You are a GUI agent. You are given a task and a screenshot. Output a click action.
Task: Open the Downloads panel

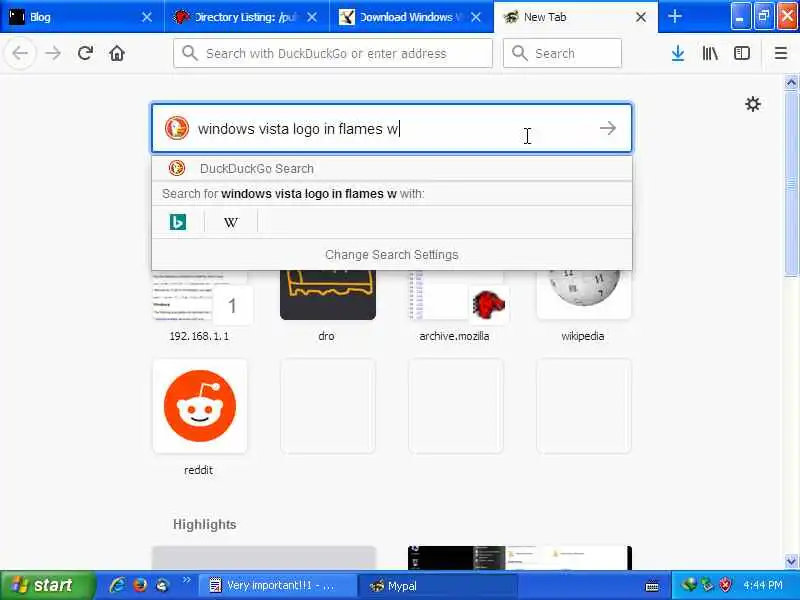(678, 53)
